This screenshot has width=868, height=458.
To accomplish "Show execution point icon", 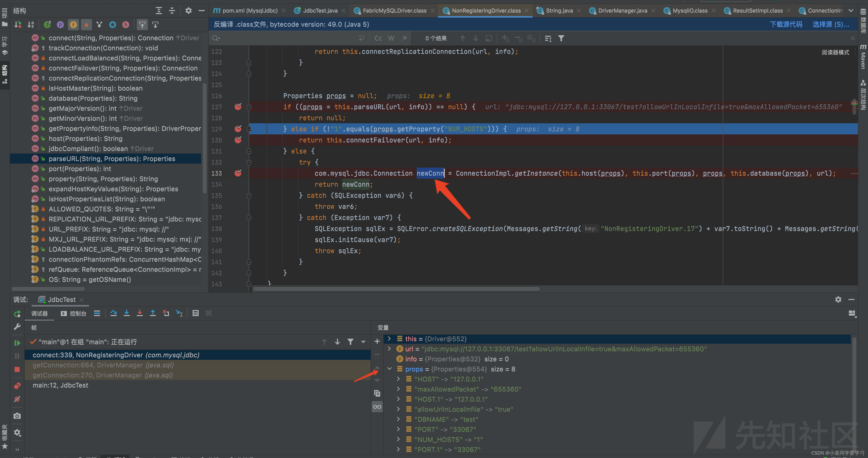I will tap(97, 313).
